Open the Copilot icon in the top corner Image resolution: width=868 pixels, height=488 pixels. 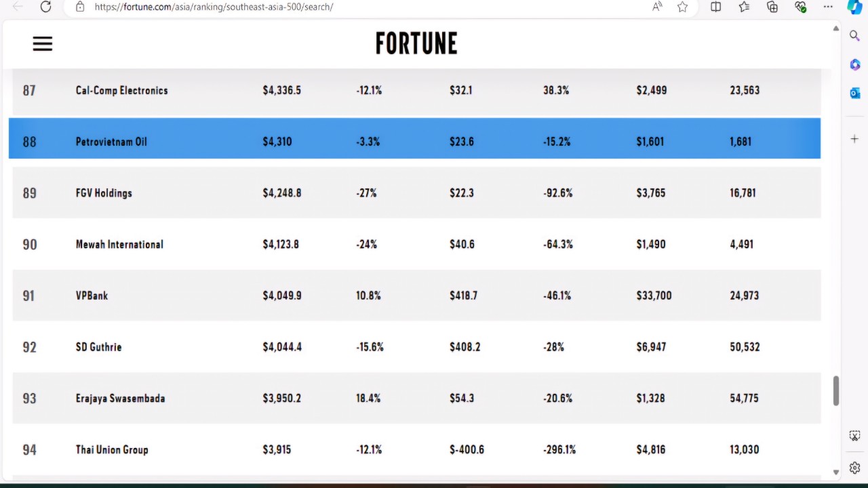[854, 7]
